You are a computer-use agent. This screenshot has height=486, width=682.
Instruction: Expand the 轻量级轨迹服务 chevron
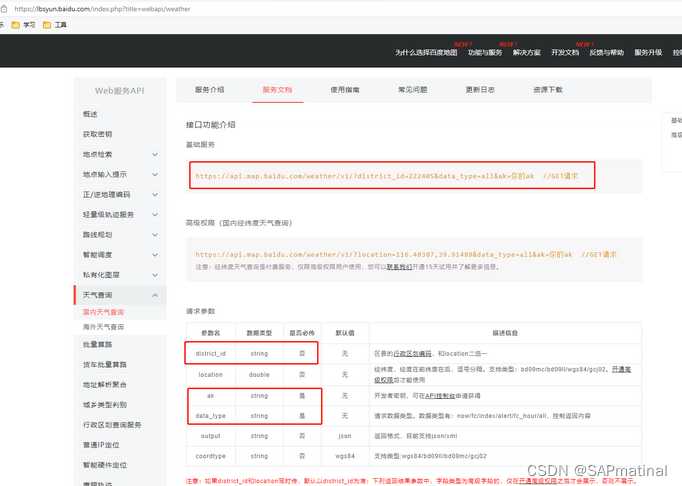(x=155, y=215)
